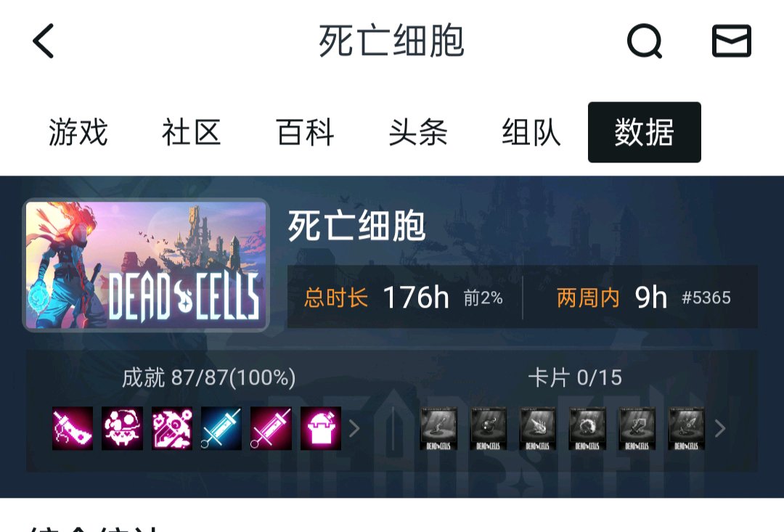Viewport: 784px width, 532px height.
Task: Tap the back arrow icon
Action: 43,41
